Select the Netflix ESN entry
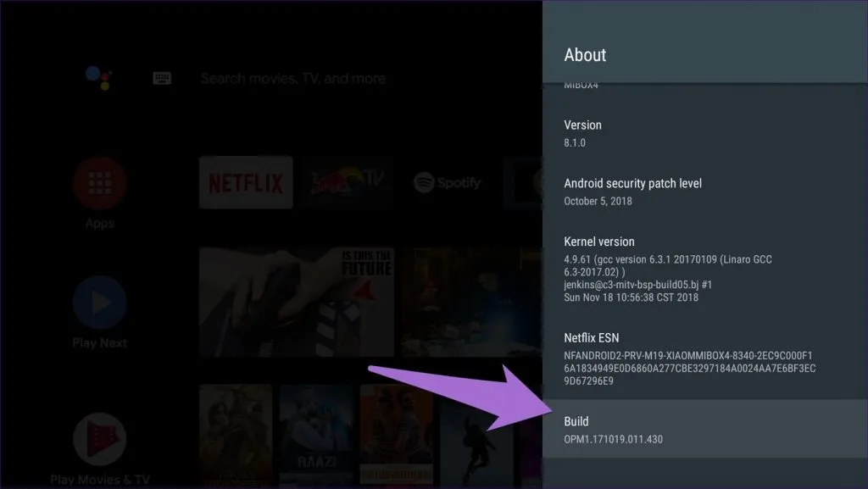Image resolution: width=868 pixels, height=489 pixels. point(704,359)
